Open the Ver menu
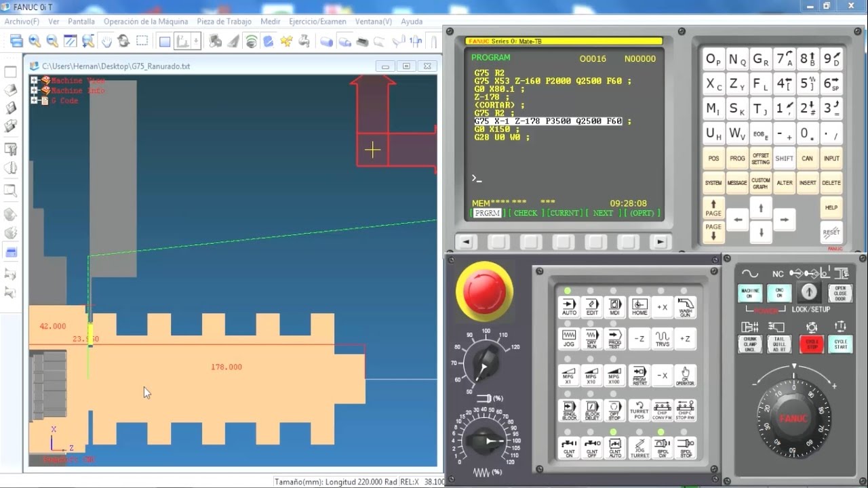The image size is (868, 488). coord(54,22)
